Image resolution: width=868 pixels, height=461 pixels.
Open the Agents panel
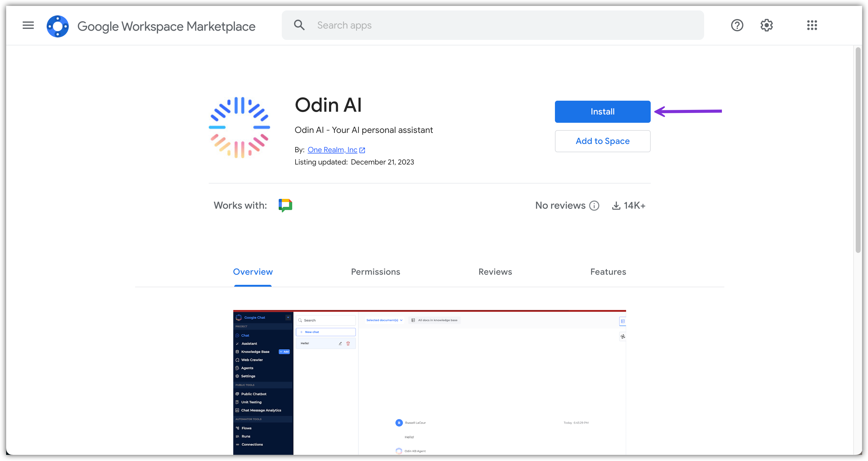pos(247,368)
